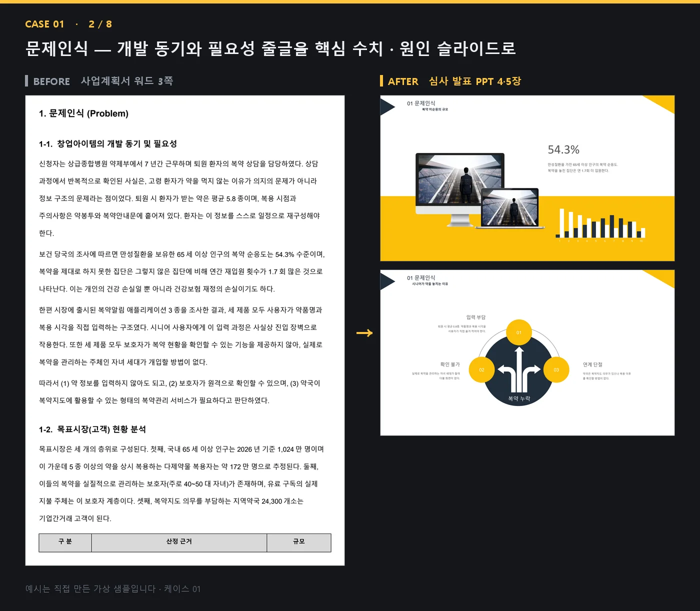Click the paragraph starting '한편 시장에 출시된 복약알림'

pyautogui.click(x=181, y=336)
